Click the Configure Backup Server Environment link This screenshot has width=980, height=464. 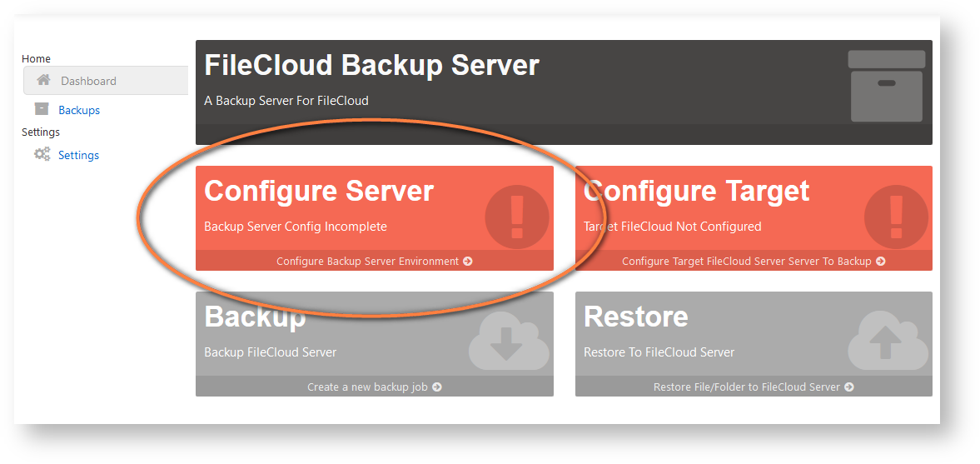[x=367, y=262]
